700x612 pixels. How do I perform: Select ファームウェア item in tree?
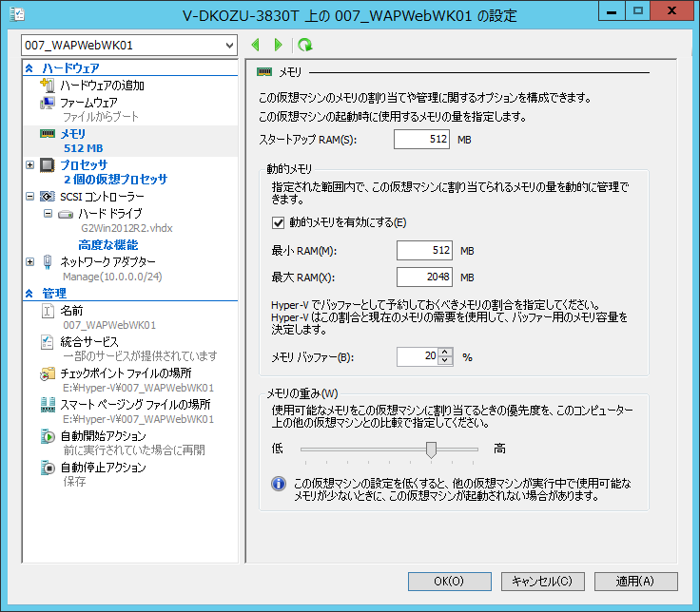[88, 103]
